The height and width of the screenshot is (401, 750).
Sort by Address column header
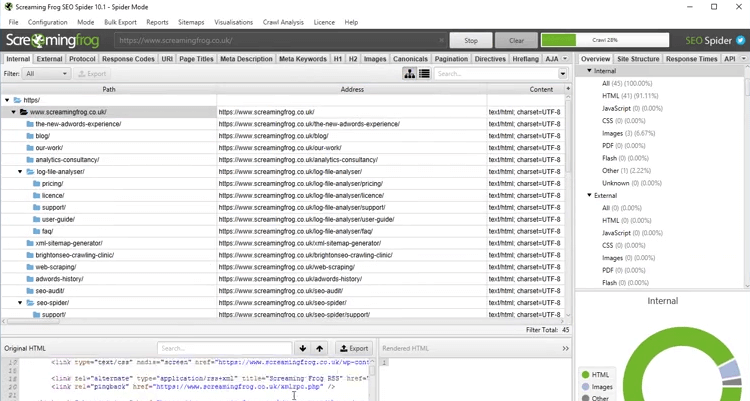pos(352,89)
